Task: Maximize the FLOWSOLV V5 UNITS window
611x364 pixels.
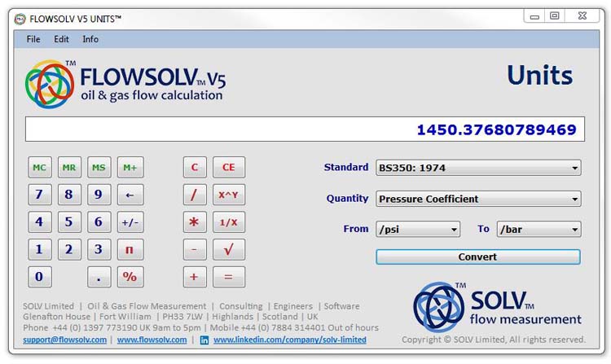Action: coord(555,16)
